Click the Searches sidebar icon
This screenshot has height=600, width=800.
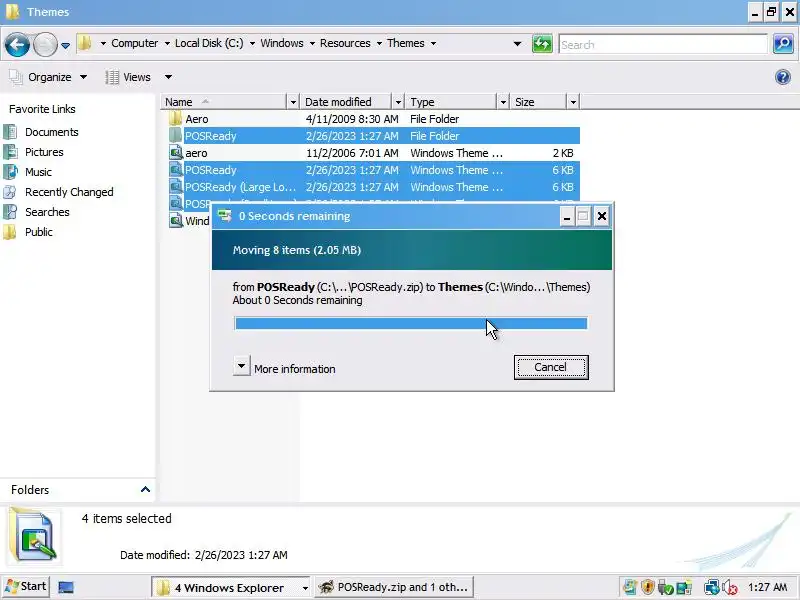click(x=10, y=212)
